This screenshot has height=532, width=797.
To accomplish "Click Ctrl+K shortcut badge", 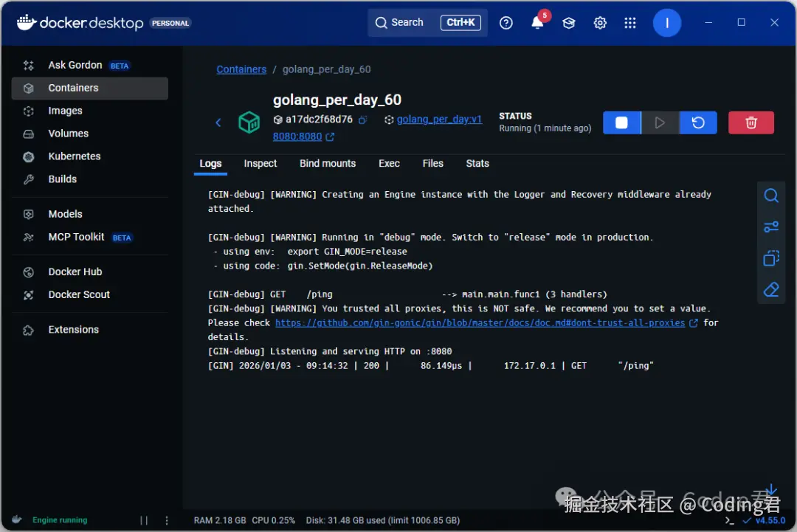I will click(x=460, y=22).
